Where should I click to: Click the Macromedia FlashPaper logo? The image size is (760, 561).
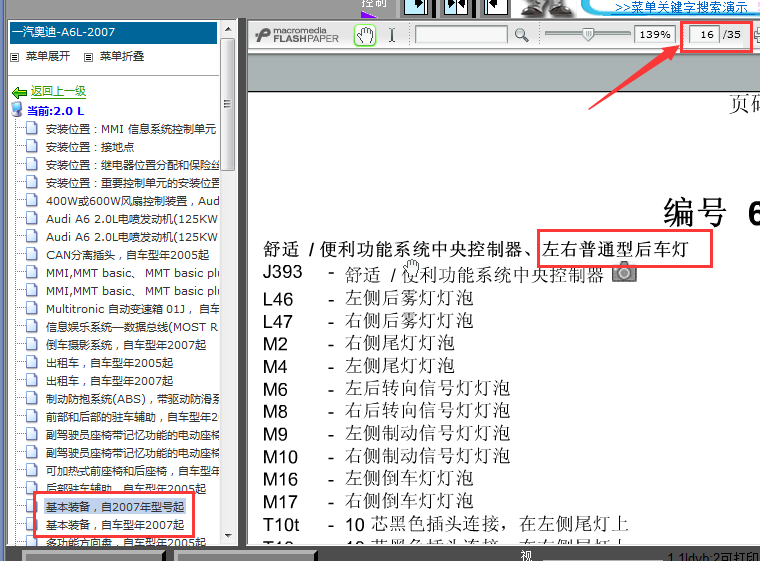[297, 35]
